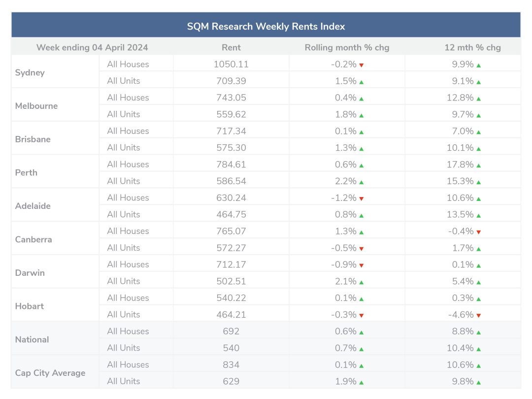532x399 pixels.
Task: Click the red down arrow beside -4.6%
Action: click(x=478, y=316)
